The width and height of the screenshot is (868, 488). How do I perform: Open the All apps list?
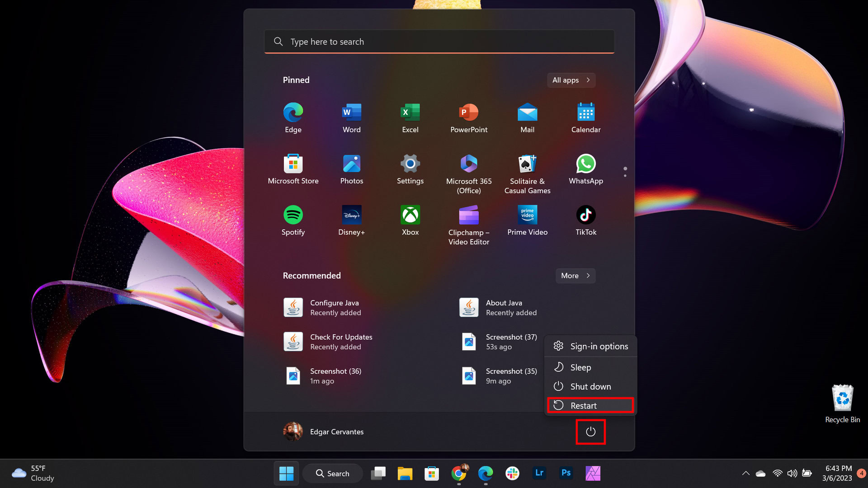pos(571,80)
